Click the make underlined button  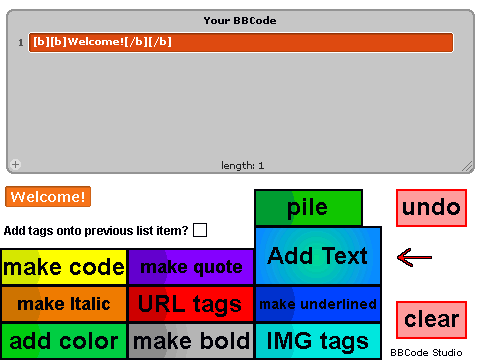(x=318, y=304)
